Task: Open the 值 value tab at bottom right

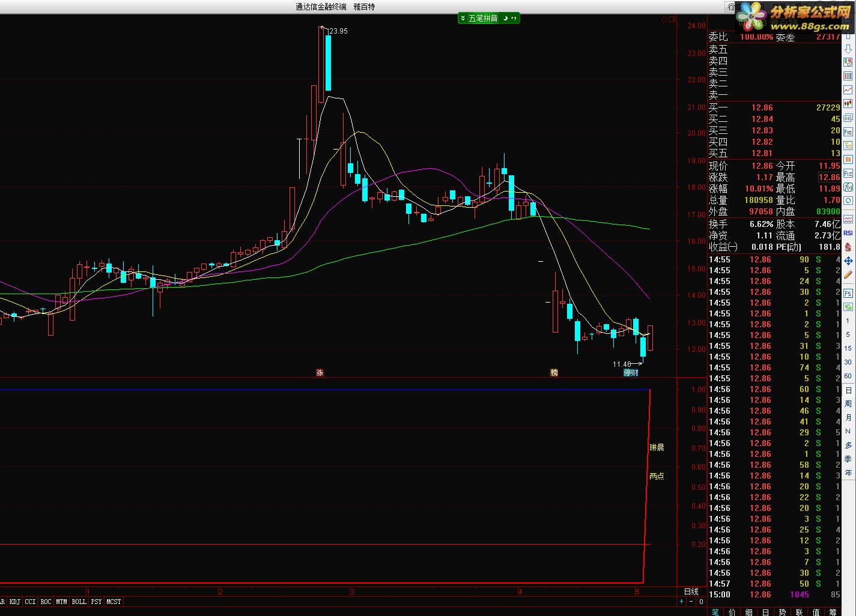Action: [x=816, y=612]
